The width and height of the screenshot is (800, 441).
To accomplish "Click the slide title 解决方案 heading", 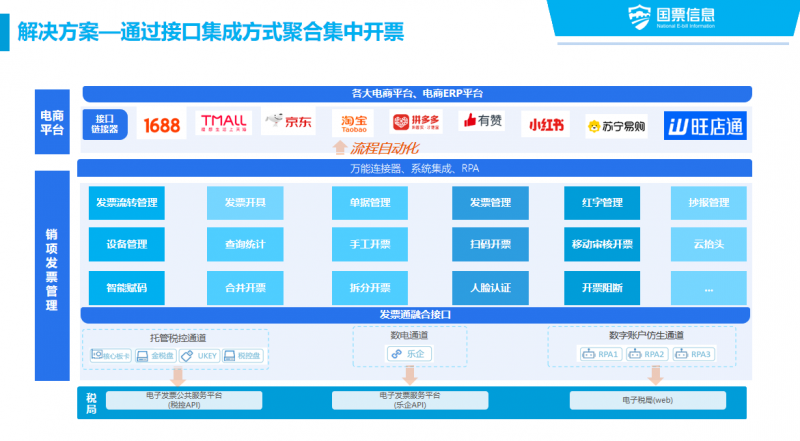I will tap(210, 32).
